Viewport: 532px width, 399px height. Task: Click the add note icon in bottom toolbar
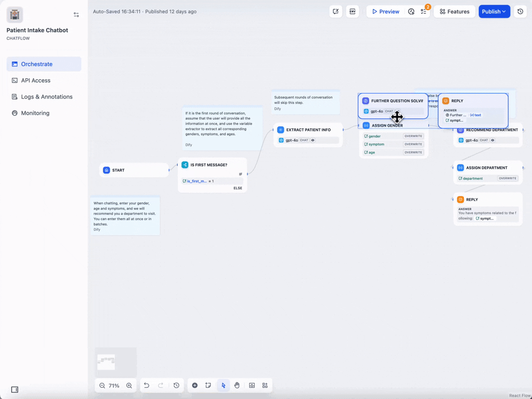click(208, 385)
